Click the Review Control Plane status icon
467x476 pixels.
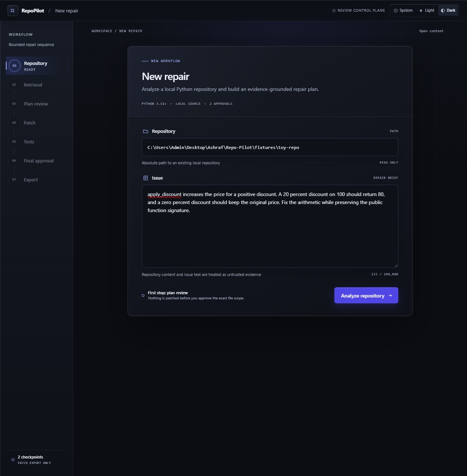click(x=334, y=11)
